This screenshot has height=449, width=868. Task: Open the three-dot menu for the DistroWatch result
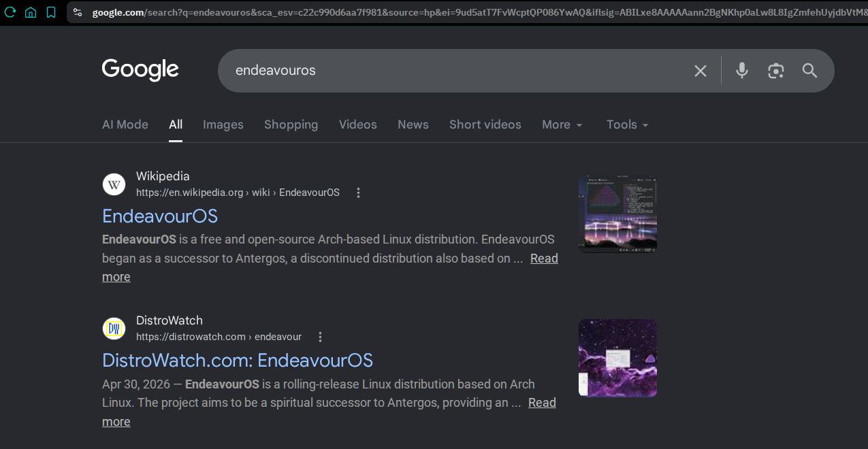tap(320, 337)
